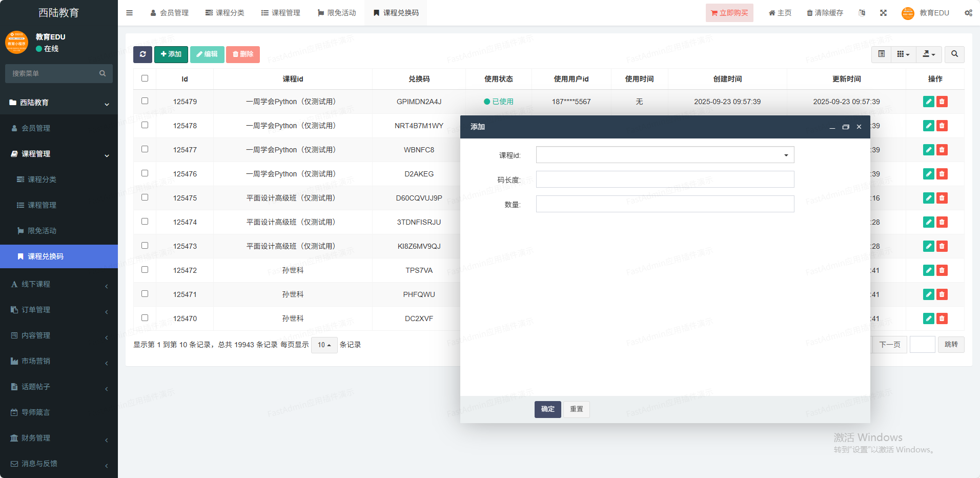Click the 搜索菜单 sidebar search box
This screenshot has height=478, width=980.
pyautogui.click(x=54, y=73)
